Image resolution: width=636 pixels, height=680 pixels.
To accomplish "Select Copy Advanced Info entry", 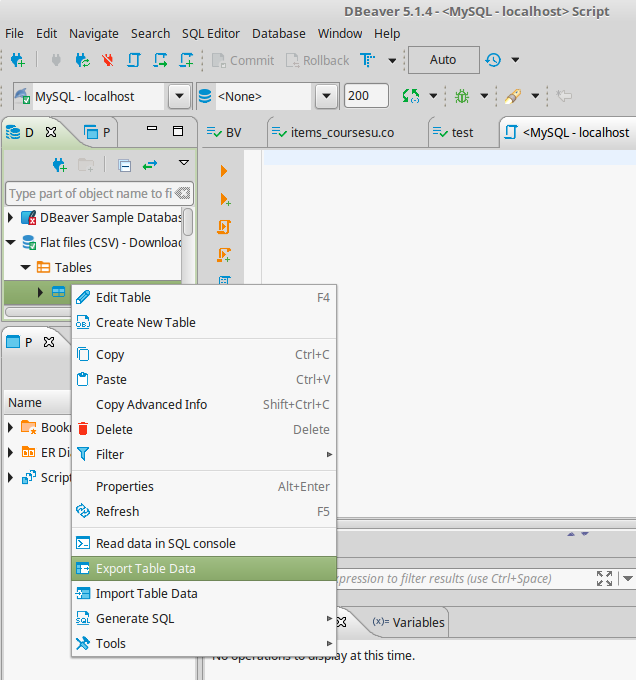I will 204,405.
